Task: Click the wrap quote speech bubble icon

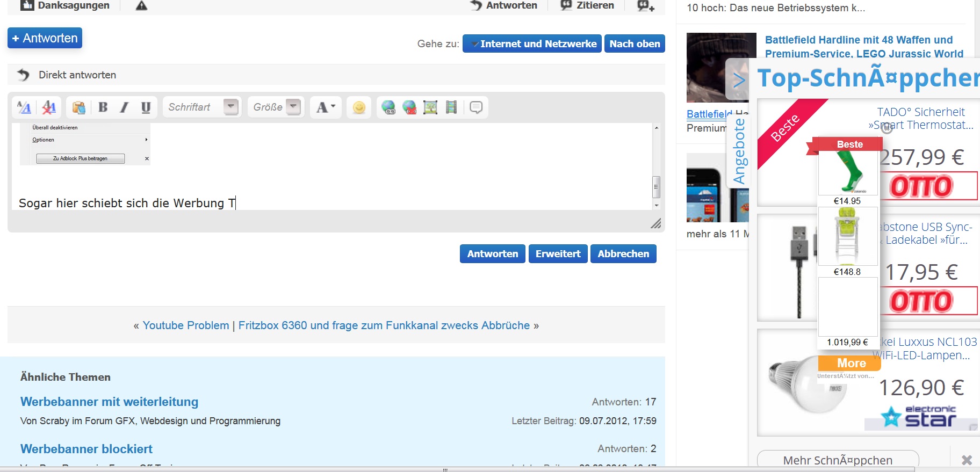Action: coord(476,107)
